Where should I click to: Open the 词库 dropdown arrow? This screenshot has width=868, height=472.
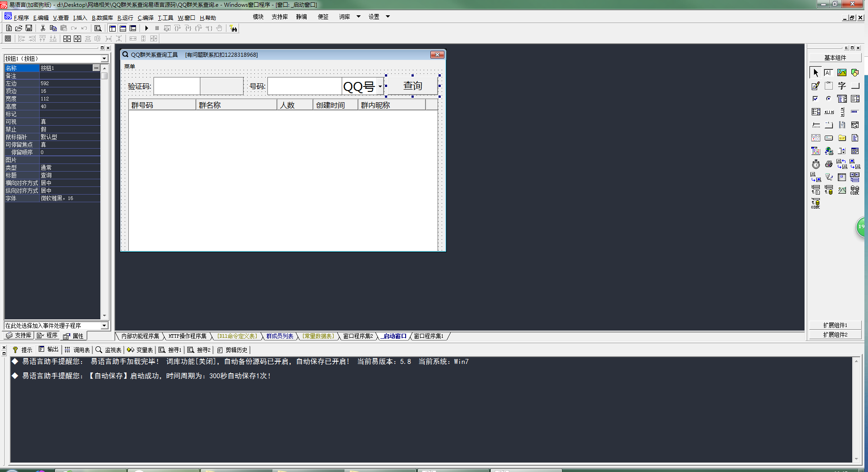pos(359,17)
